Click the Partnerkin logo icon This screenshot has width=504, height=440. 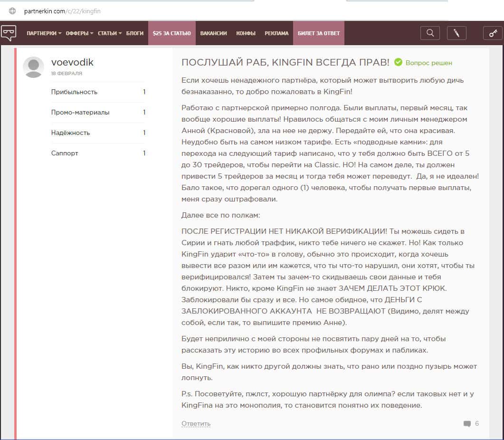click(9, 33)
